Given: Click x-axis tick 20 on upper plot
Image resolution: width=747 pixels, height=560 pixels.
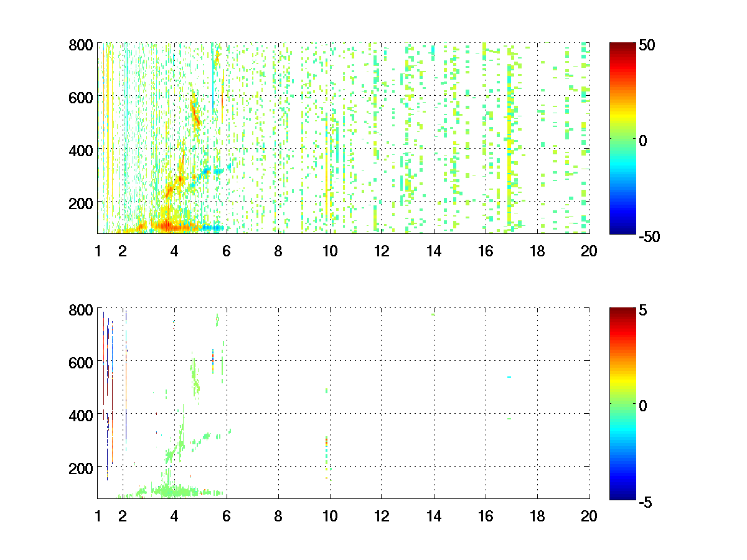Looking at the screenshot, I should [589, 251].
